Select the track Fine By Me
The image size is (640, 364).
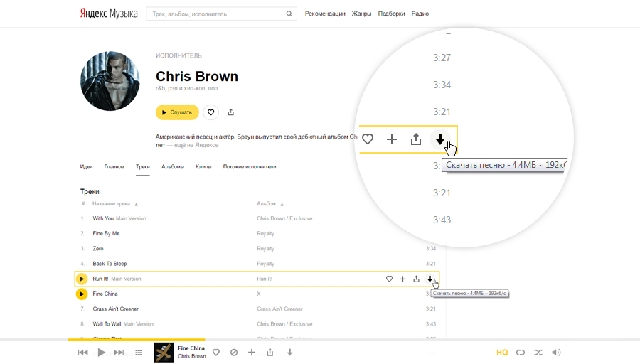point(106,233)
